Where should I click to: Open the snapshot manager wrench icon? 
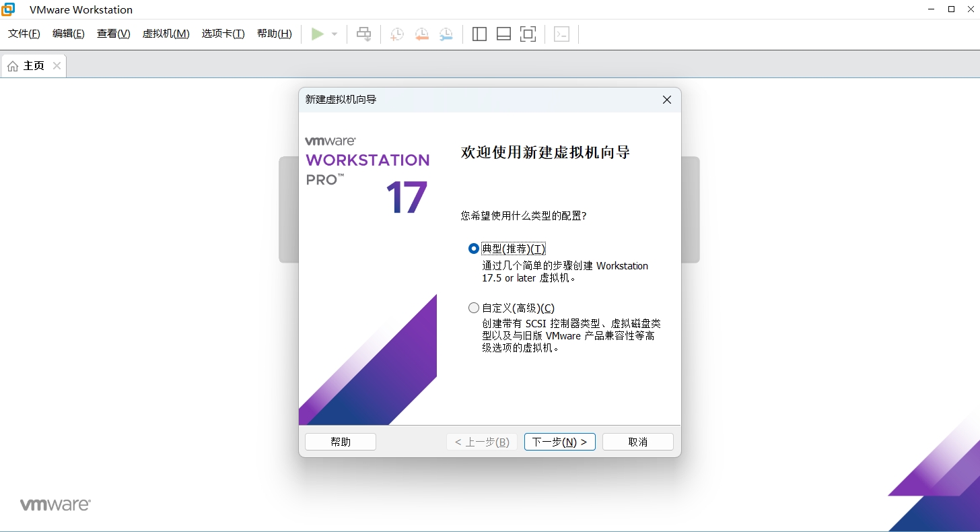point(446,34)
